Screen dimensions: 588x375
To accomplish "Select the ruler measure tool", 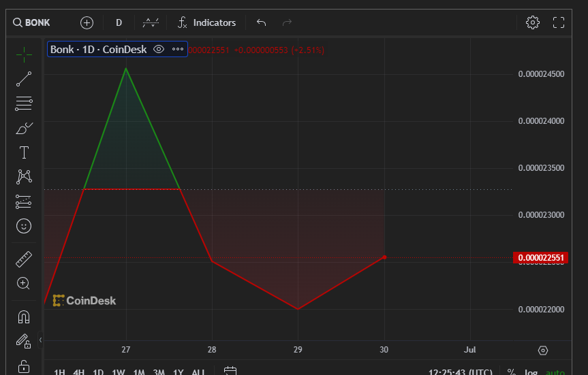I will pyautogui.click(x=24, y=259).
